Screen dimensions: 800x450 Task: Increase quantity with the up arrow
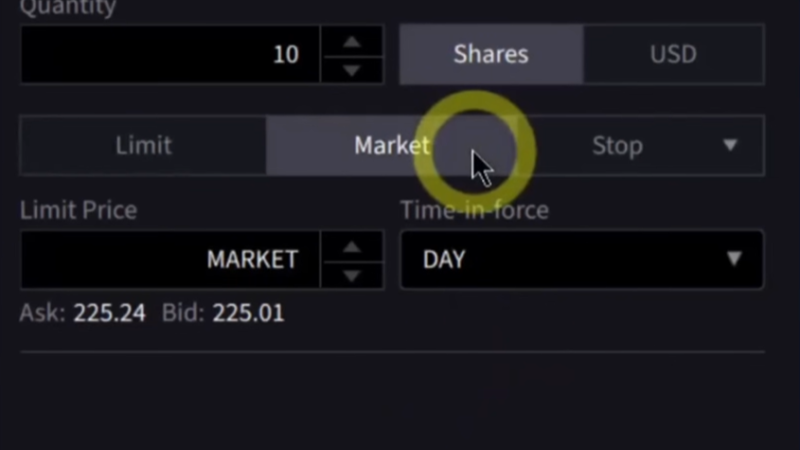point(351,41)
